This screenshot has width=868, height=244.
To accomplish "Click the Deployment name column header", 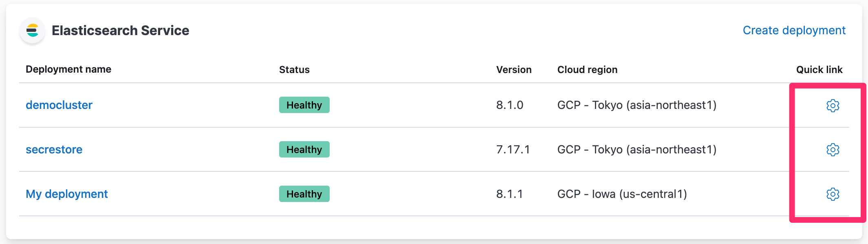I will [68, 69].
